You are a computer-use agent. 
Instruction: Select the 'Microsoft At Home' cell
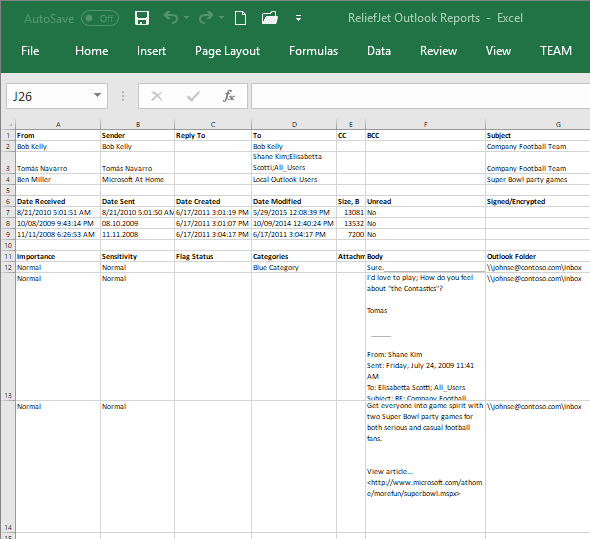pos(138,179)
